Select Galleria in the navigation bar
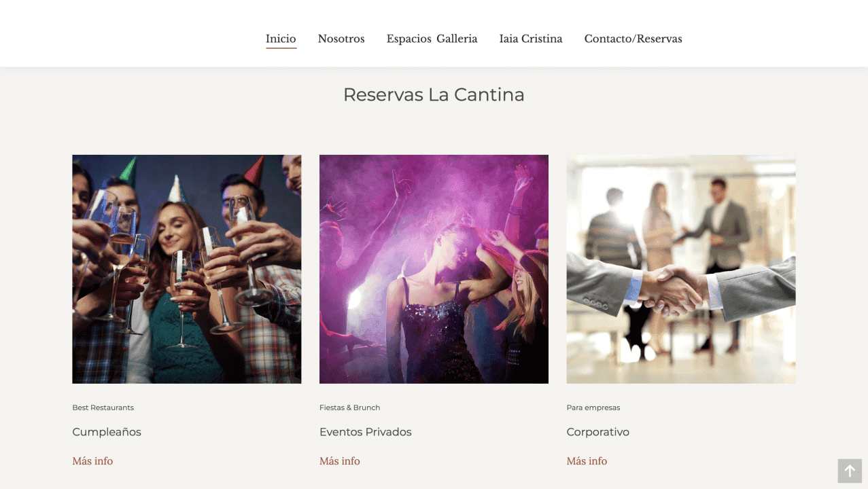This screenshot has width=868, height=489. click(x=457, y=39)
